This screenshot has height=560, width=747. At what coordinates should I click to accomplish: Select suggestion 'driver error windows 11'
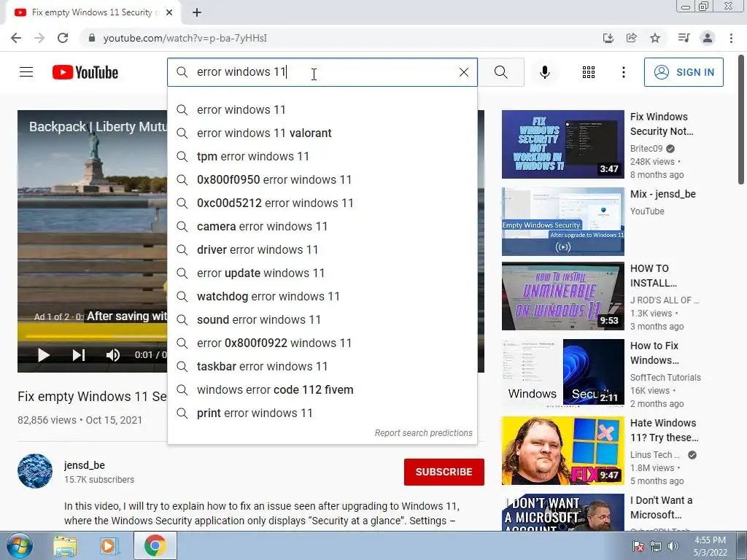click(322, 249)
